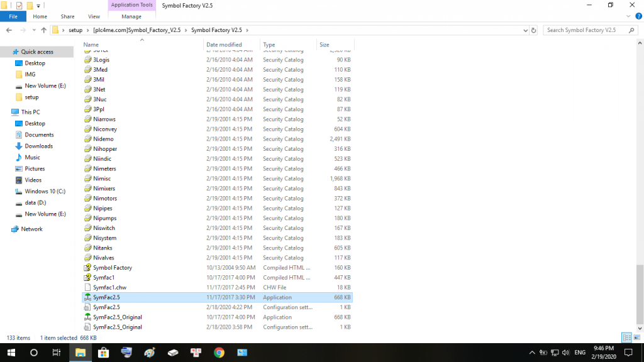644x362 pixels.
Task: Open the File menu
Action: point(13,16)
